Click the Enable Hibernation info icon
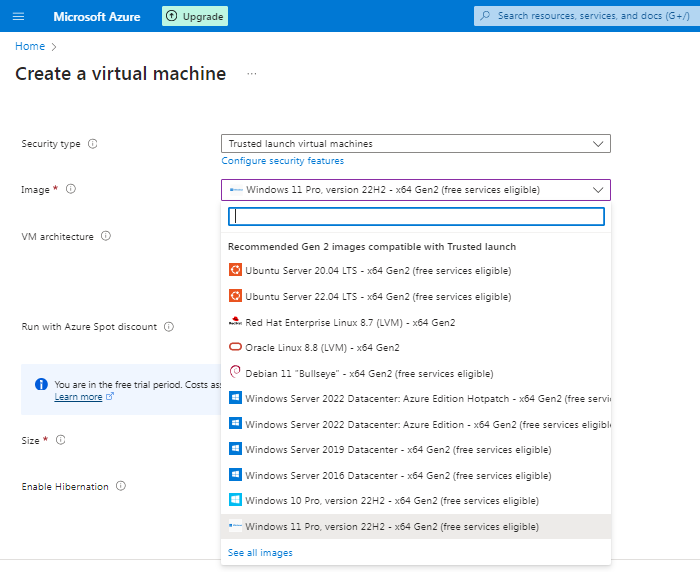This screenshot has width=700, height=572. coord(120,487)
